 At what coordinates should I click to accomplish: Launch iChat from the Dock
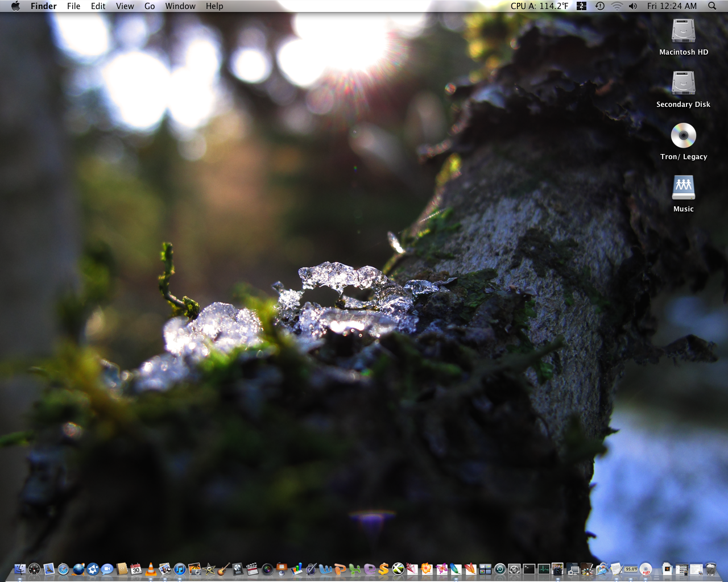[107, 569]
